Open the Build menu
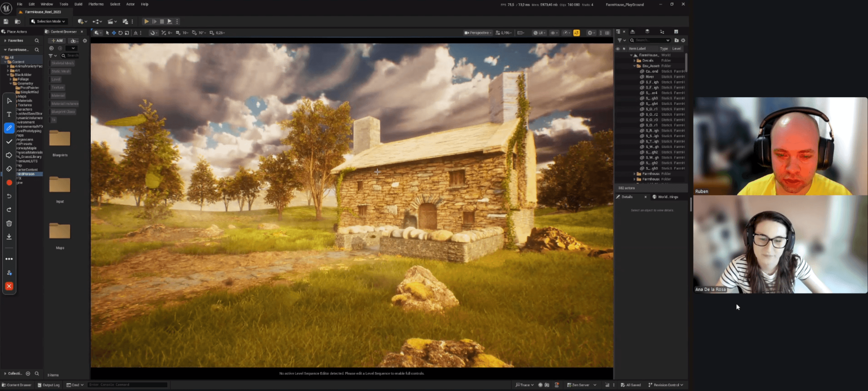The image size is (868, 391). pyautogui.click(x=78, y=4)
